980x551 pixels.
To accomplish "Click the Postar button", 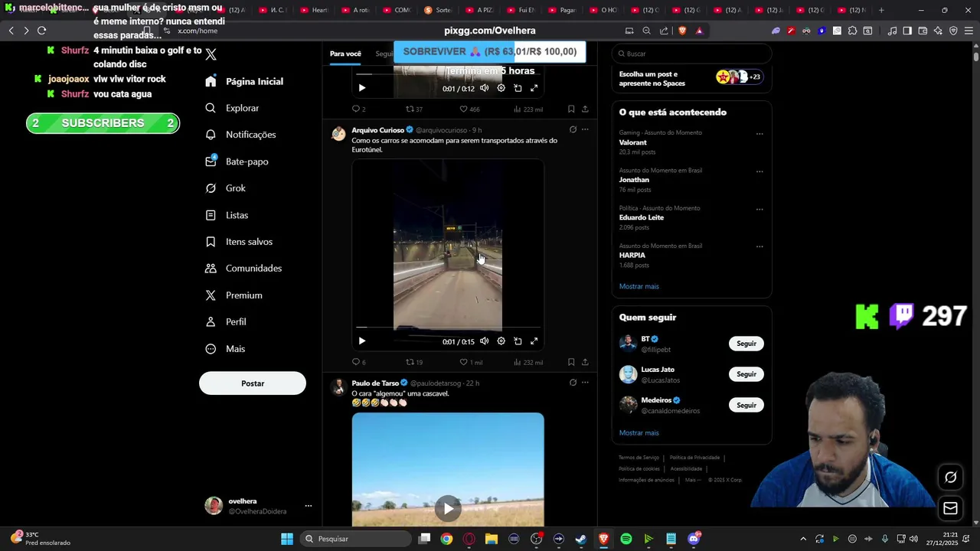I will click(x=253, y=383).
